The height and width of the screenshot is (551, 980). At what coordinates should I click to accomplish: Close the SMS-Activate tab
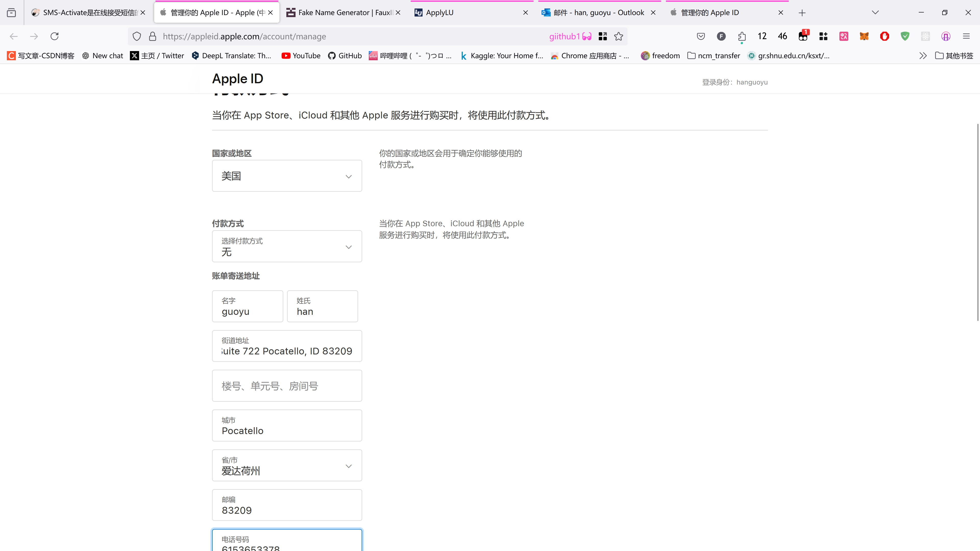pyautogui.click(x=143, y=13)
